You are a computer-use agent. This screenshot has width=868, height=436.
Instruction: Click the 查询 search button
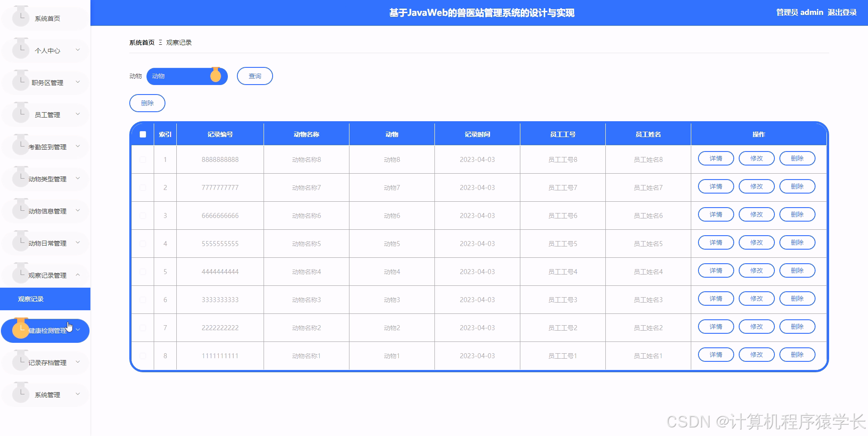tap(255, 76)
